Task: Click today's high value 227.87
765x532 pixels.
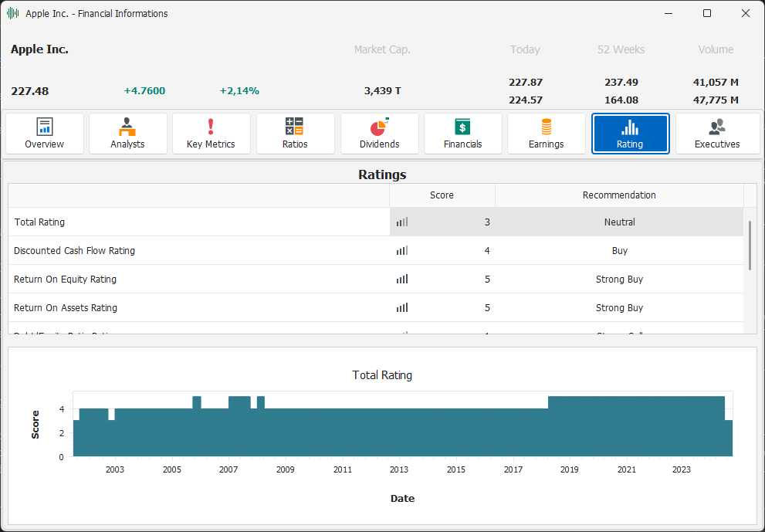Action: pyautogui.click(x=526, y=82)
